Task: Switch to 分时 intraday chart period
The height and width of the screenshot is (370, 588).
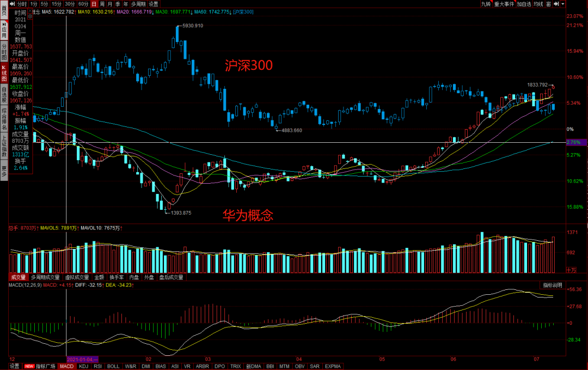Action: [22, 4]
